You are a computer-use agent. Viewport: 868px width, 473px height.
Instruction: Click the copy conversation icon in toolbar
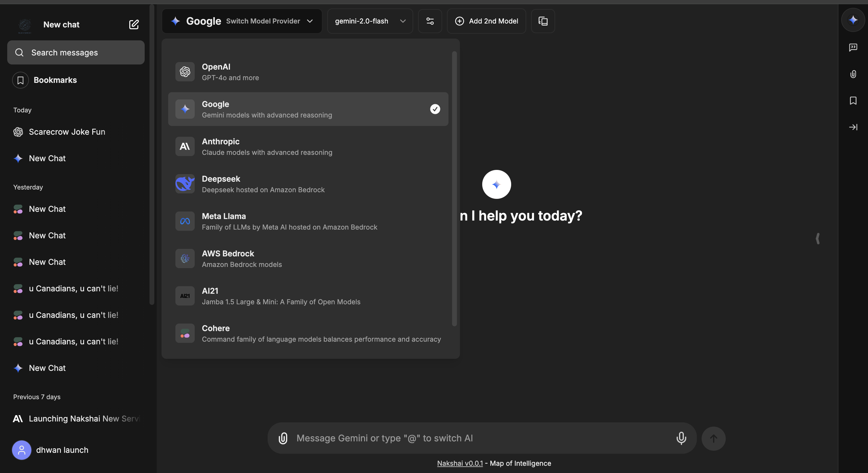542,21
